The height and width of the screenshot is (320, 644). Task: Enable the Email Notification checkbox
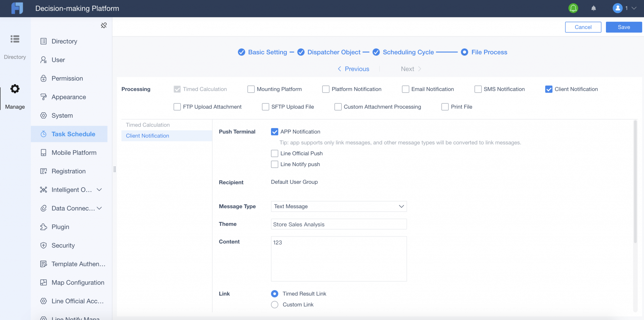pos(405,89)
